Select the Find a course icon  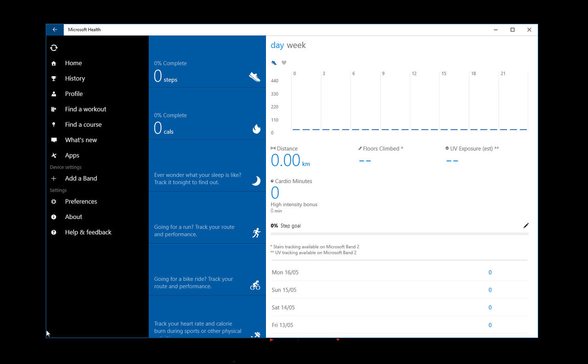pyautogui.click(x=54, y=124)
